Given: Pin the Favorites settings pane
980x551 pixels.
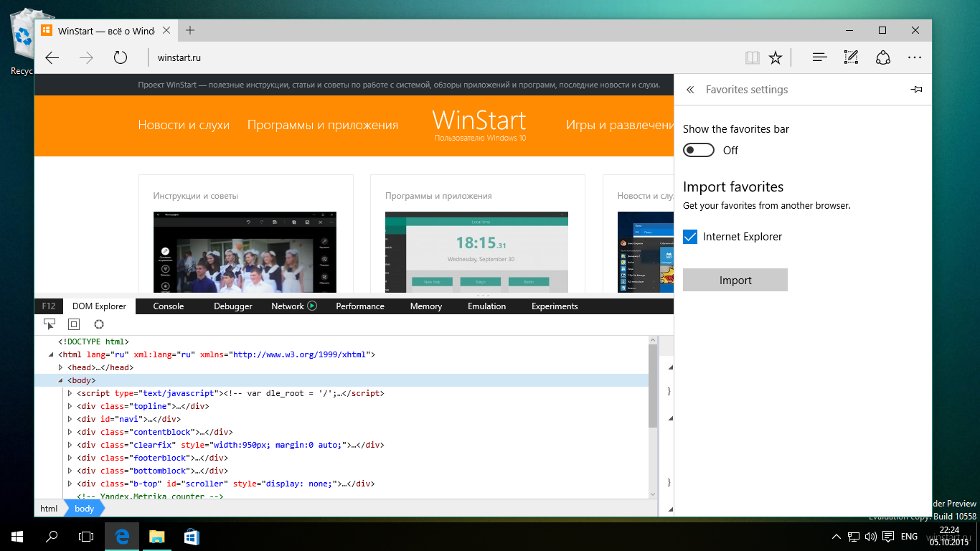Looking at the screenshot, I should [x=916, y=90].
